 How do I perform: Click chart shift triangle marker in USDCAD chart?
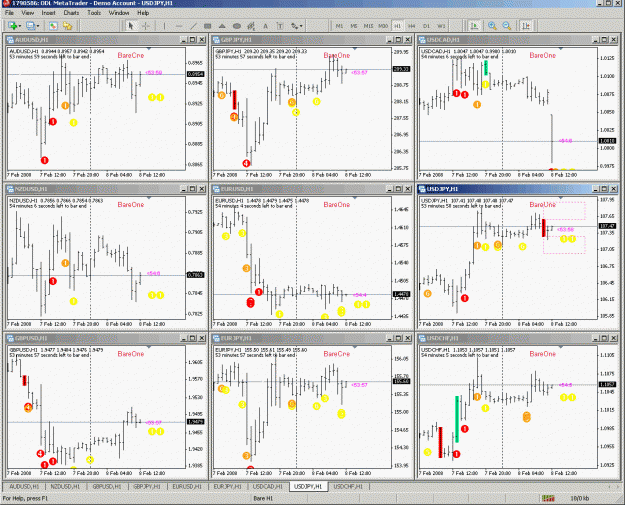pyautogui.click(x=561, y=49)
